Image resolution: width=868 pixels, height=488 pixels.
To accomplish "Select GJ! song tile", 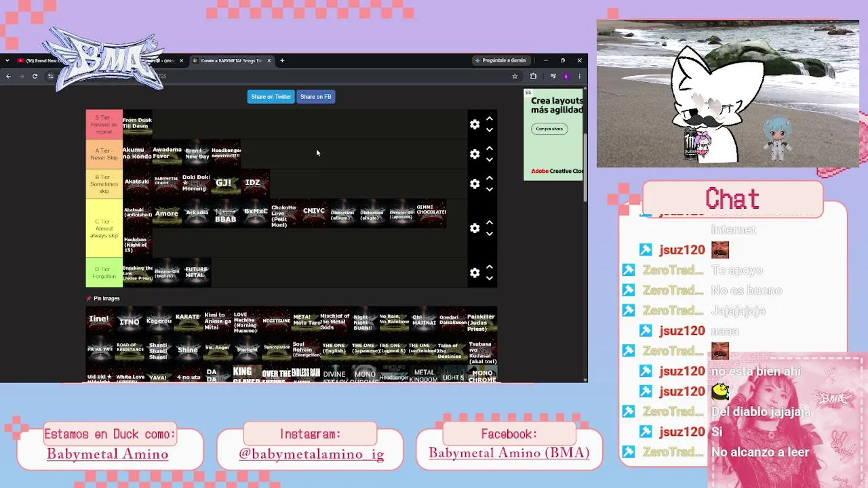I will pos(226,184).
